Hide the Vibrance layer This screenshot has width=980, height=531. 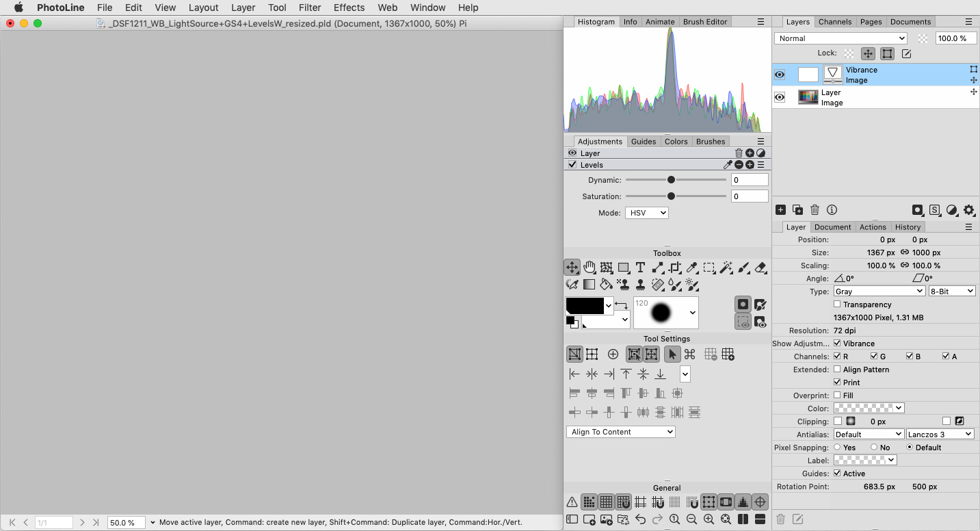click(780, 75)
